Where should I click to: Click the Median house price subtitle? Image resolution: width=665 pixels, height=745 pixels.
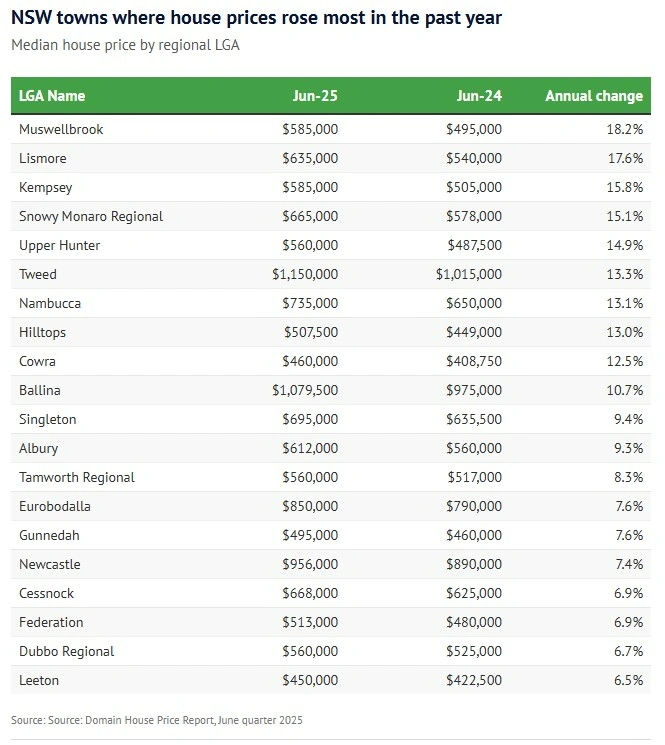(x=125, y=45)
